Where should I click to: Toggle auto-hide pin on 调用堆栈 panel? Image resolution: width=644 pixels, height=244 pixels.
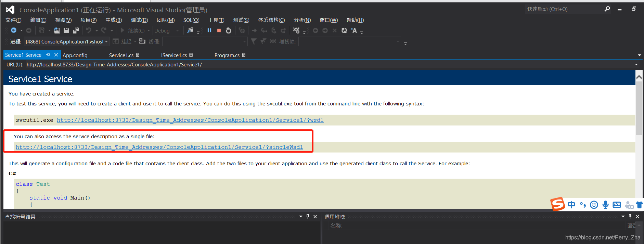(x=630, y=217)
